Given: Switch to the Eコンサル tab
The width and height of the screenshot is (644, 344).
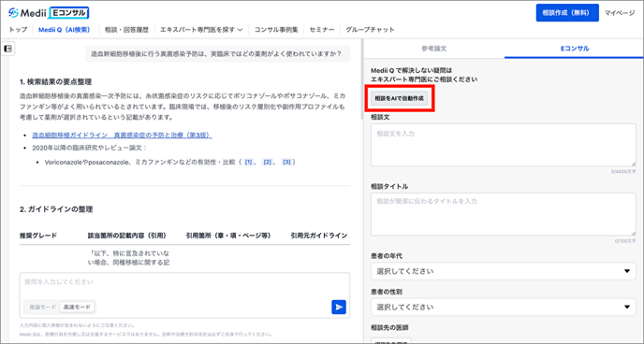Looking at the screenshot, I should click(574, 49).
